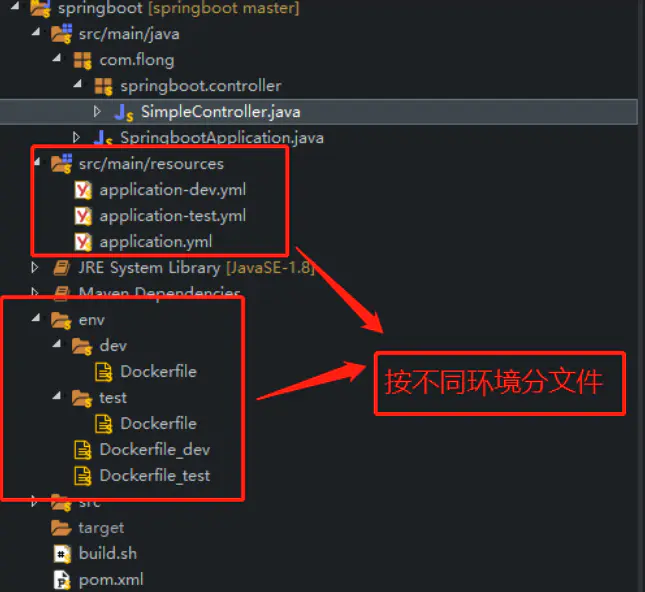The height and width of the screenshot is (592, 645).
Task: Click the JRE System Library icon
Action: (62, 268)
